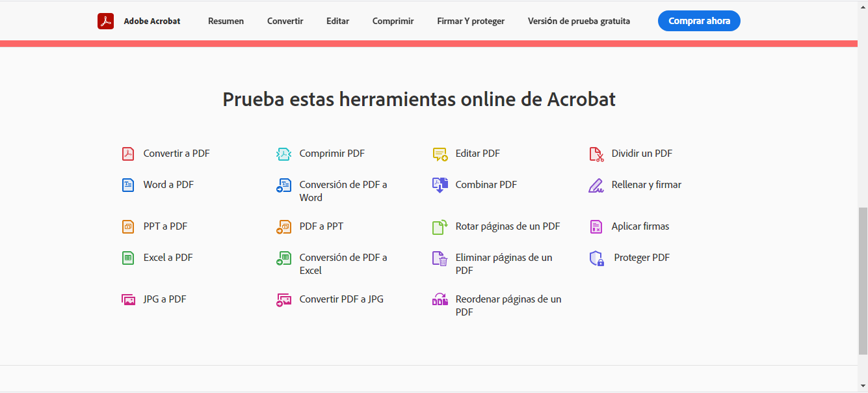Click the JPG a PDF icon
868x393 pixels.
(x=128, y=300)
